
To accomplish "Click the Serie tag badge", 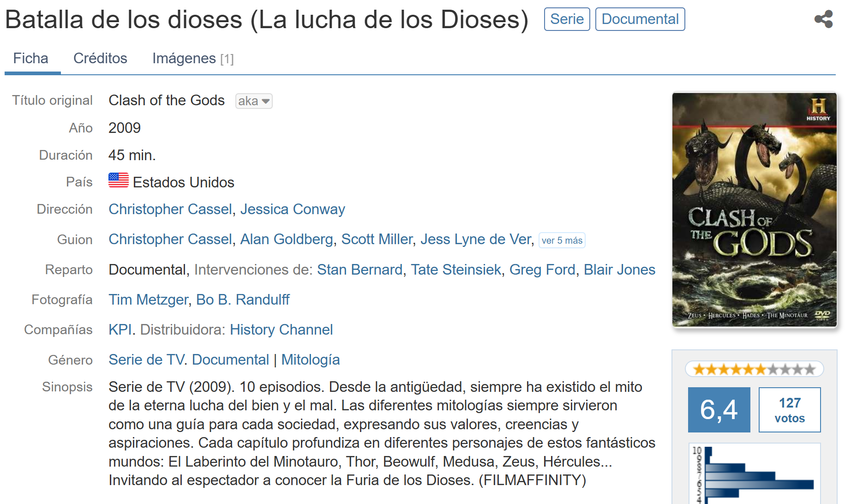I will [567, 19].
